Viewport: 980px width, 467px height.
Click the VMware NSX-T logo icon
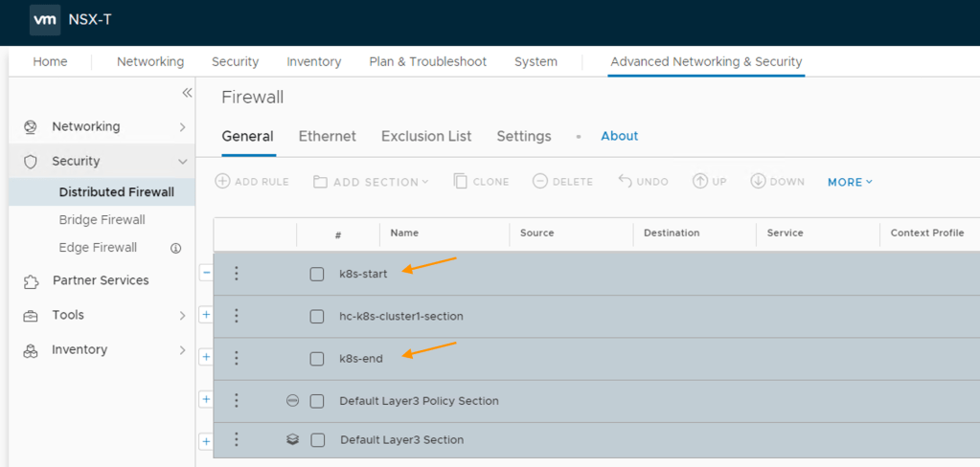(44, 20)
